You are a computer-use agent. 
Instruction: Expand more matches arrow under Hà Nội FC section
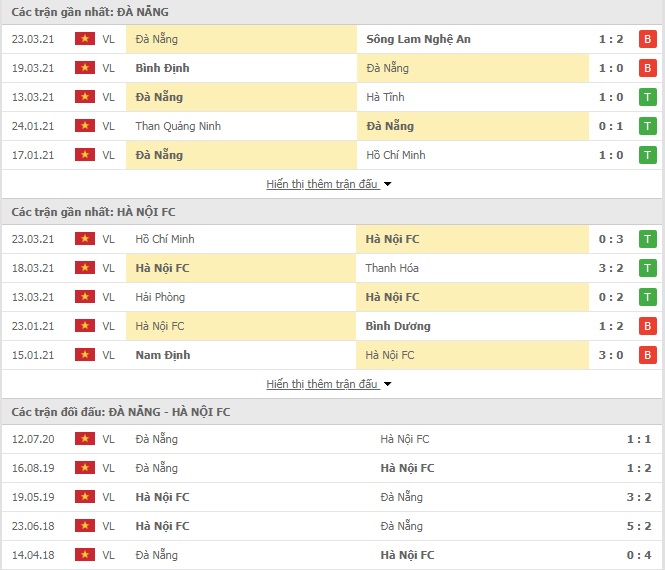click(x=387, y=384)
